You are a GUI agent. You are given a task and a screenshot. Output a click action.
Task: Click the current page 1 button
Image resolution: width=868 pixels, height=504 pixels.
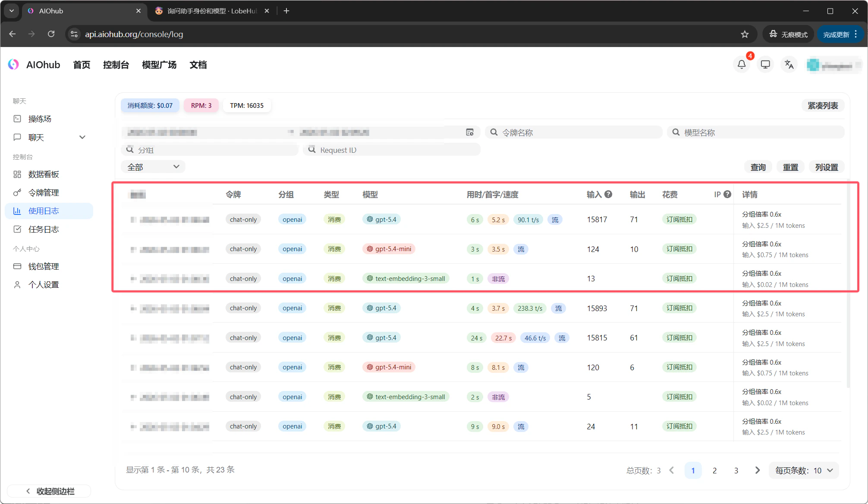(x=693, y=470)
